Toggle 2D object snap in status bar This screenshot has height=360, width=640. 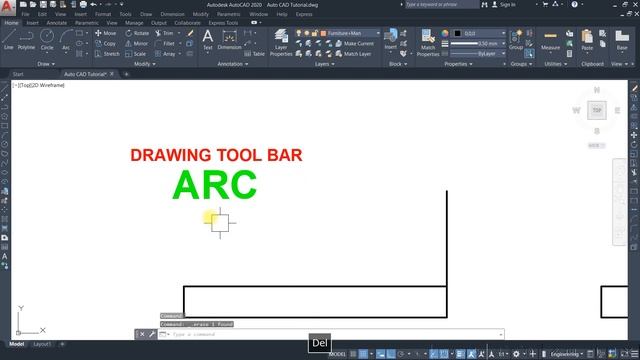(x=444, y=354)
